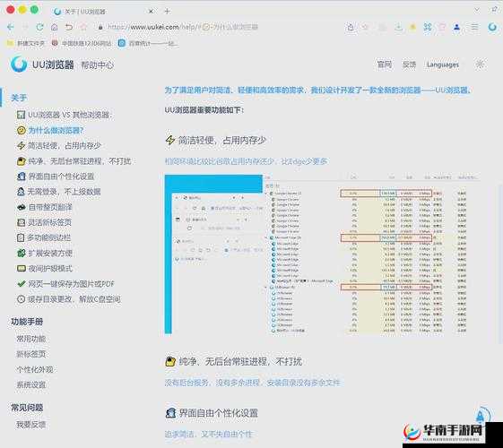This screenshot has height=448, width=503.
Task: Toggle the light/dark theme sun icon
Action: (480, 65)
